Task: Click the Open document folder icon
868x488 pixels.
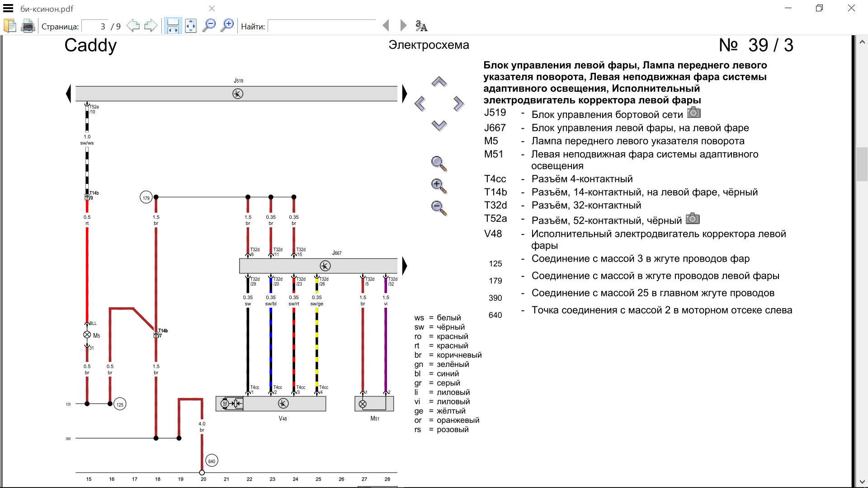Action: click(x=10, y=26)
